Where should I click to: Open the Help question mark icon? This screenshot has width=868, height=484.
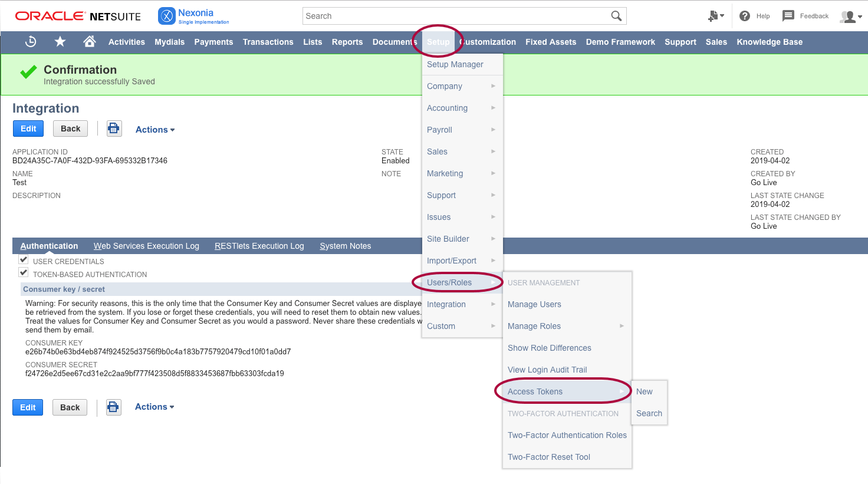click(745, 16)
